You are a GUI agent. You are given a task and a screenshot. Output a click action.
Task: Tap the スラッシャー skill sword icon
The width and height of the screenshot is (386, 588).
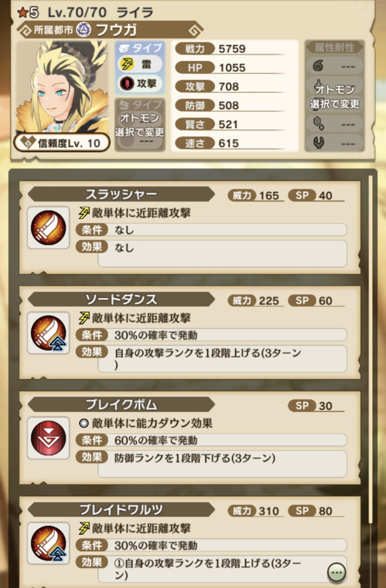coord(48,227)
